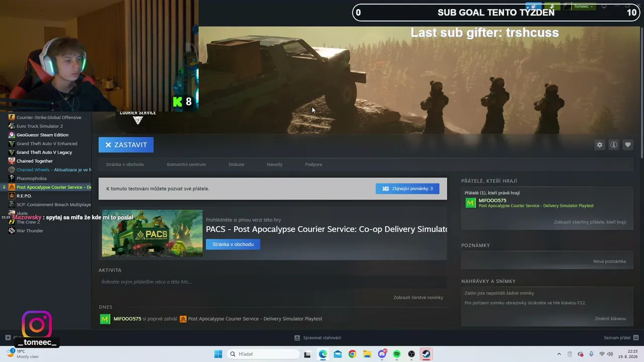Click the friends list icon at bottom right

[636, 338]
